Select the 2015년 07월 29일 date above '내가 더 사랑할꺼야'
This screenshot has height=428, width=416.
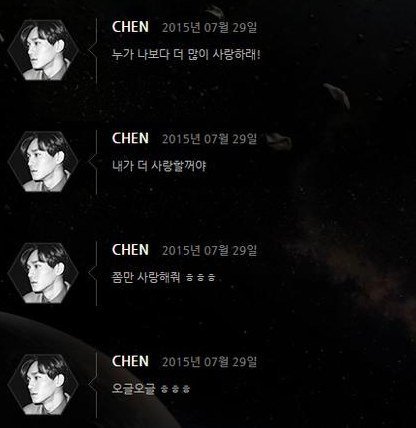209,139
